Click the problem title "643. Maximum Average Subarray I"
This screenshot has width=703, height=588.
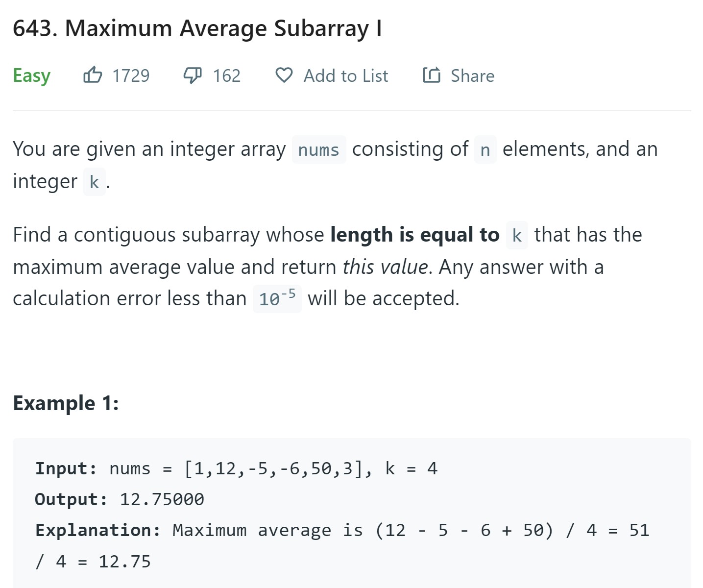(x=197, y=28)
